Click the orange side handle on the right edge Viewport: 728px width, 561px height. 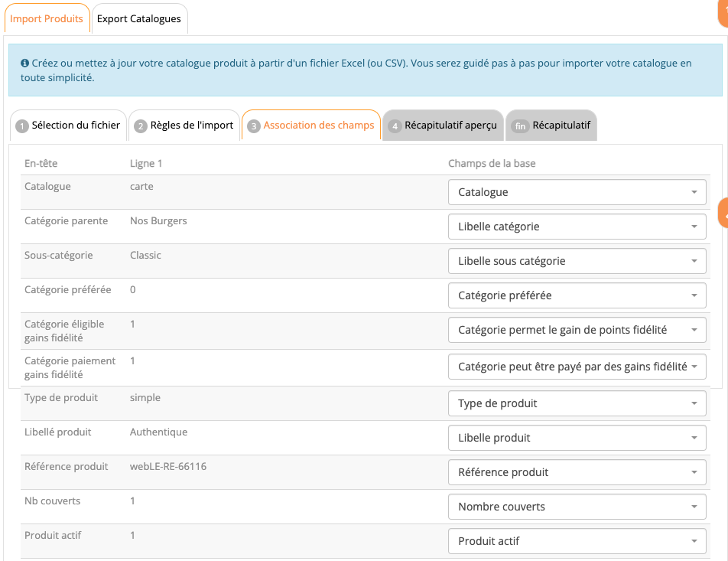click(x=723, y=216)
